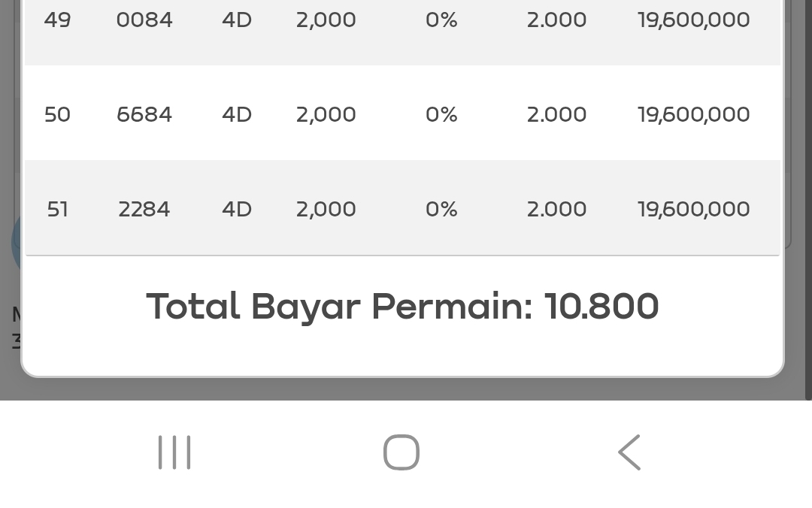Click row index 50
Screen dimensions: 812x508
(x=57, y=115)
